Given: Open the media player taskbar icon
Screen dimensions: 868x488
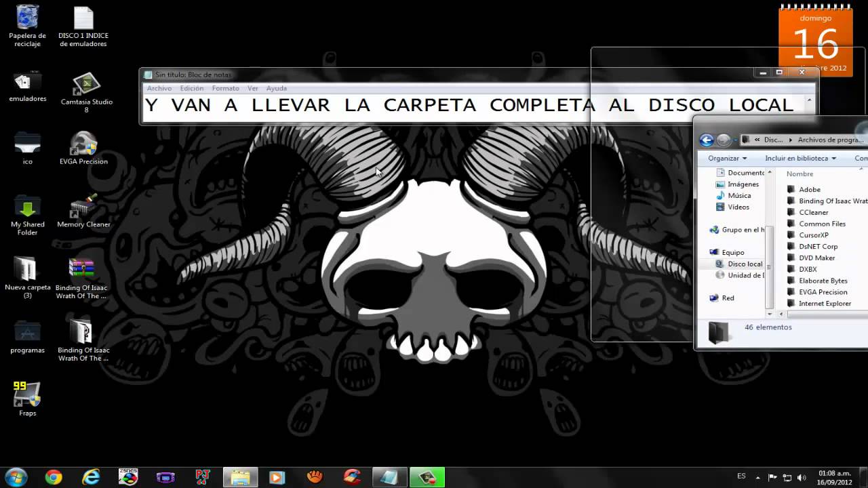Looking at the screenshot, I should pyautogui.click(x=277, y=477).
